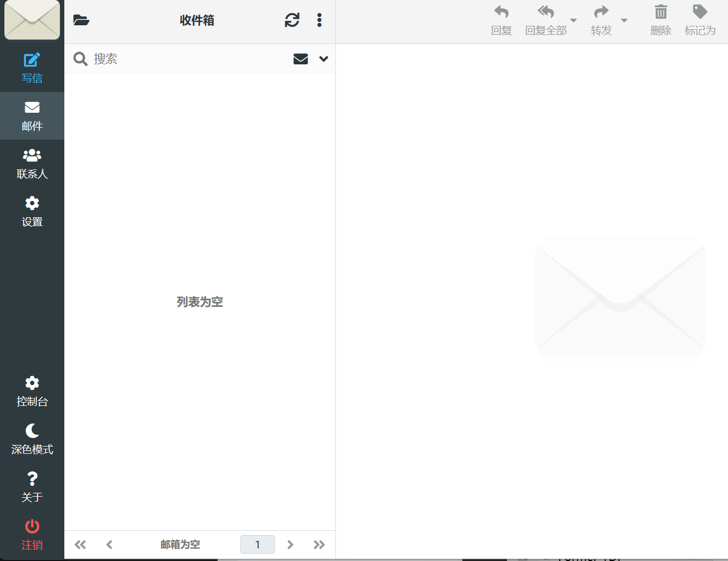Screen dimensions: 728x561
Task: Click the page number field
Action: [x=257, y=544]
